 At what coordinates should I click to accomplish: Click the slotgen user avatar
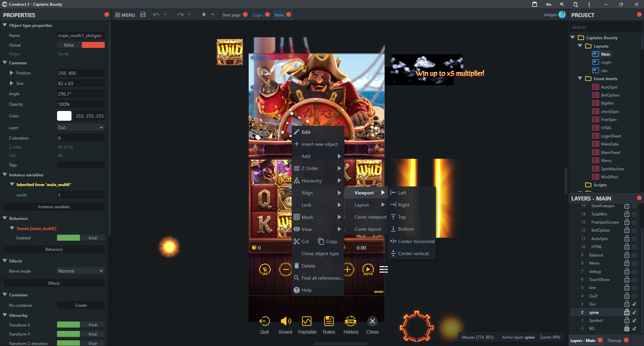(562, 14)
